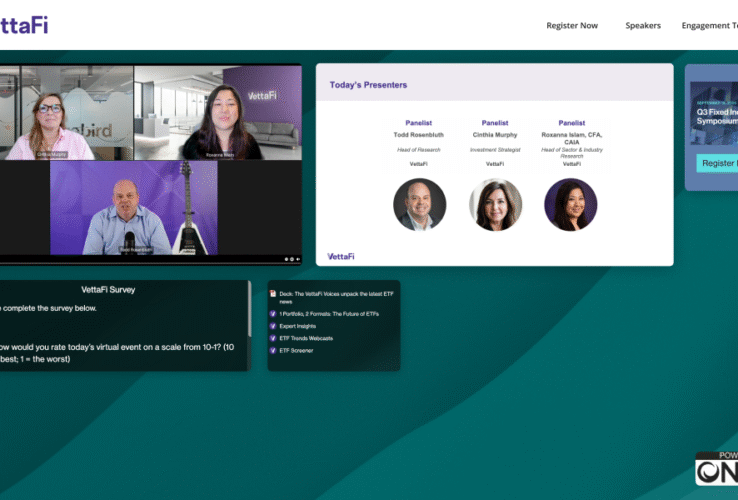The width and height of the screenshot is (738, 500).
Task: Click the bottom center presenter video tile
Action: (133, 208)
